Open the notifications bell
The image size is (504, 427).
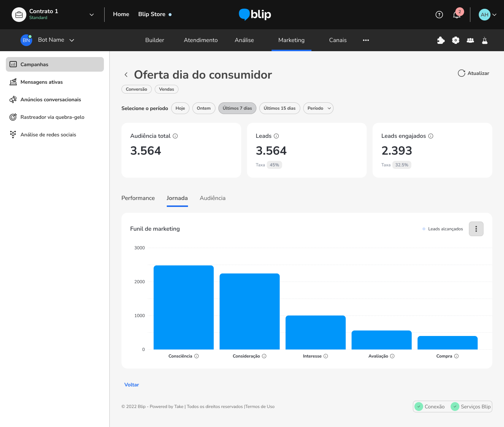456,15
